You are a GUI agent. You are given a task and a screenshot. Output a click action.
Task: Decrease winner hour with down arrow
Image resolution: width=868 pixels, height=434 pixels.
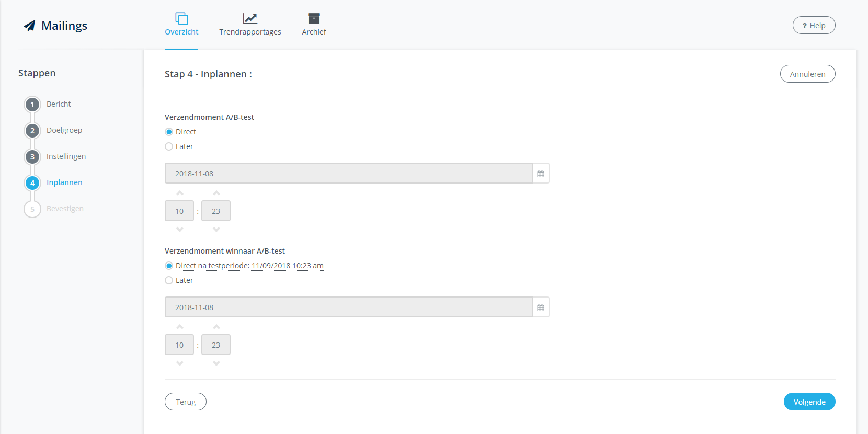coord(180,363)
